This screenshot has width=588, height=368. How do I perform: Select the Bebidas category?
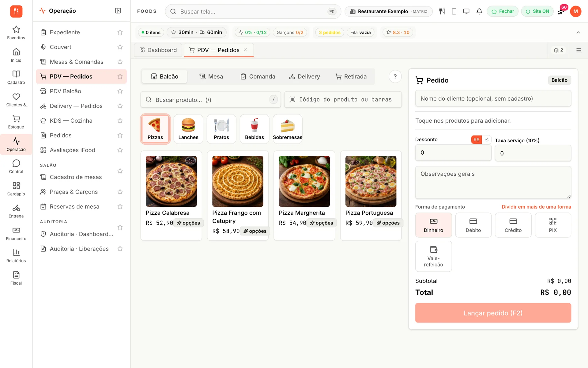(254, 129)
